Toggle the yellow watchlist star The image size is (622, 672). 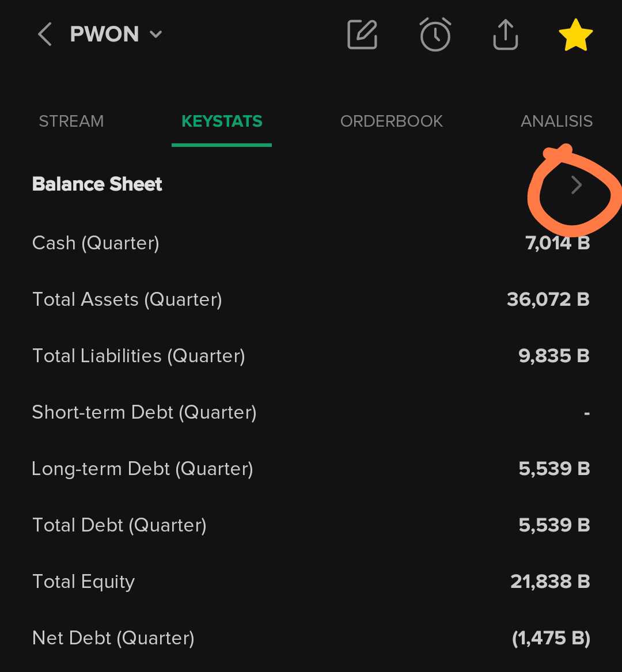tap(575, 35)
